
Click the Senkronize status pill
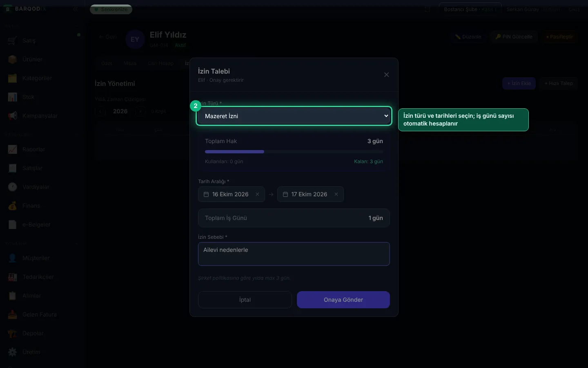click(111, 9)
